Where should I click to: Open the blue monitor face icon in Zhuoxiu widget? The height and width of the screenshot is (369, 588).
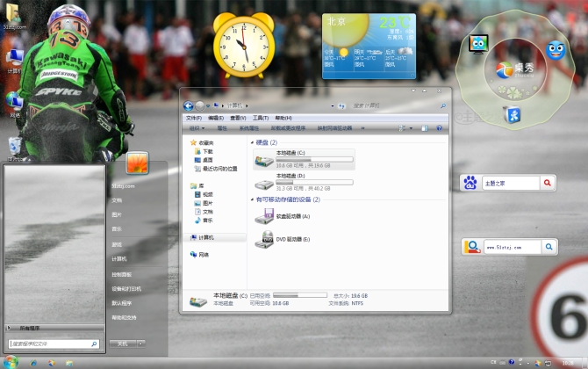478,44
